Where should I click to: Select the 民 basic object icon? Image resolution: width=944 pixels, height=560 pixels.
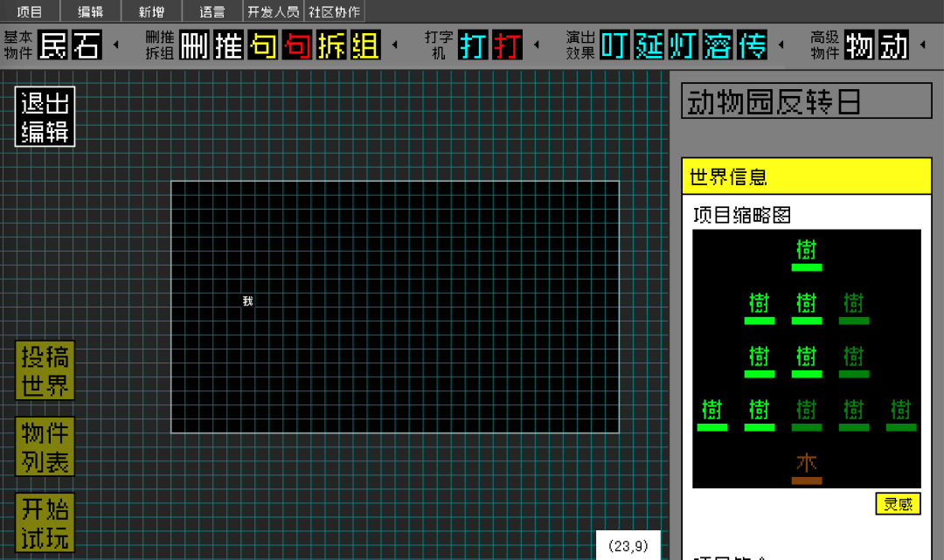[x=53, y=45]
